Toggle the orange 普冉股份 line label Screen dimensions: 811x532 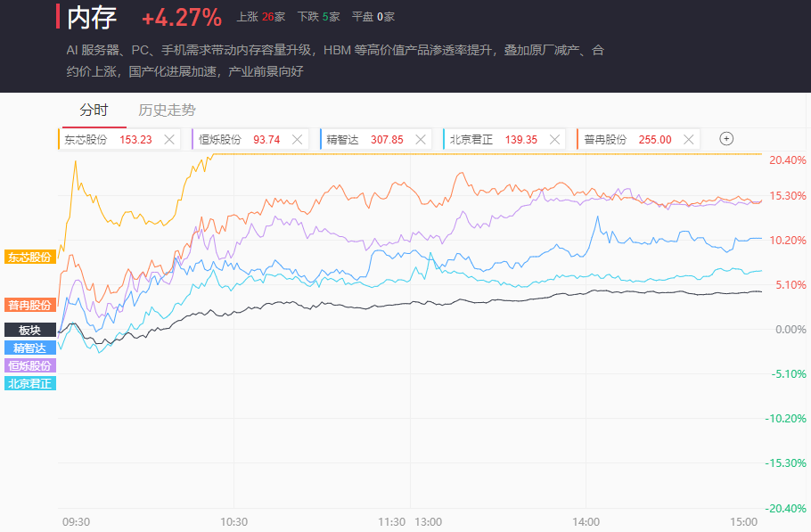(30, 305)
